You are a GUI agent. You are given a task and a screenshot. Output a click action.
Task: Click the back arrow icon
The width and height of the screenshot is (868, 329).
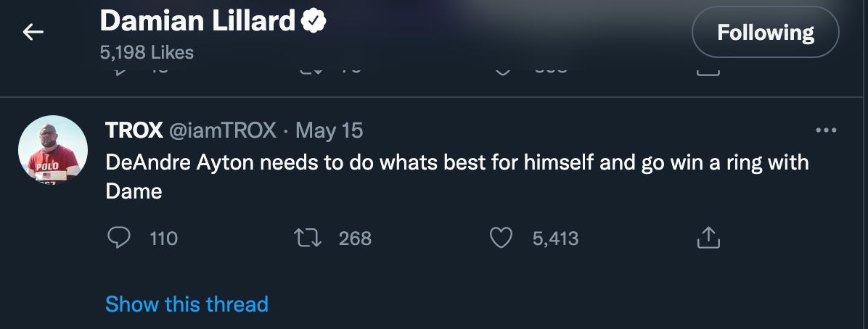33,32
